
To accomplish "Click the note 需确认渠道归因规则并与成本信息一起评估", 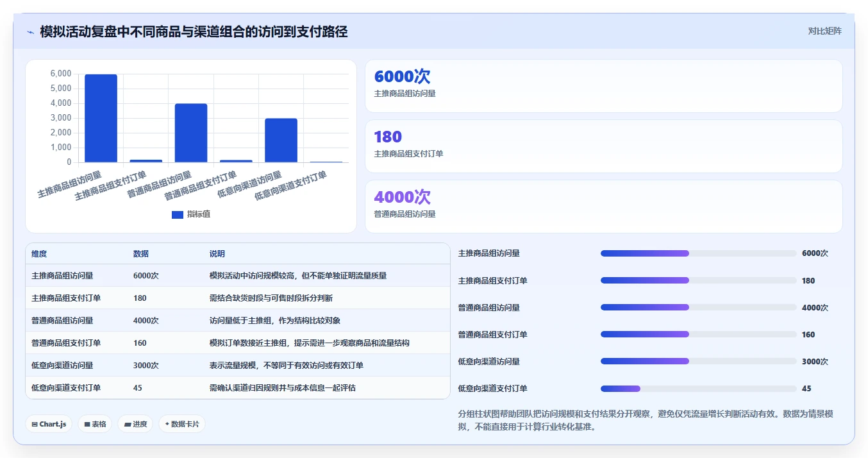I will [x=283, y=388].
